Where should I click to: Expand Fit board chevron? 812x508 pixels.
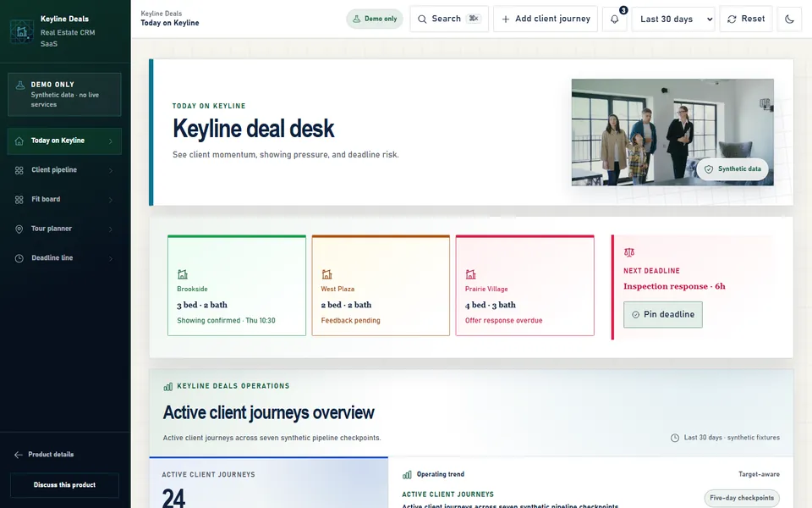tap(110, 200)
